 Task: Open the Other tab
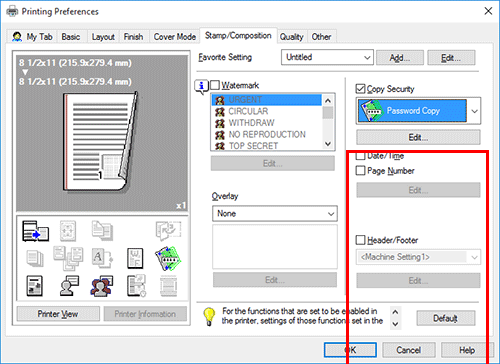(322, 37)
